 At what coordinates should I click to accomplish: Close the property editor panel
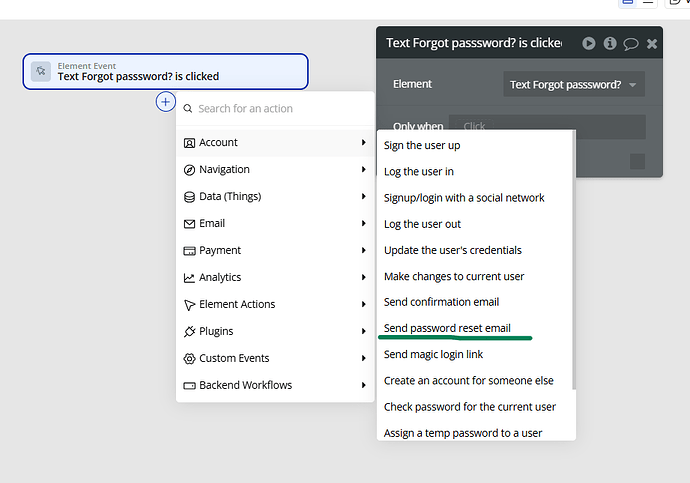pos(652,43)
